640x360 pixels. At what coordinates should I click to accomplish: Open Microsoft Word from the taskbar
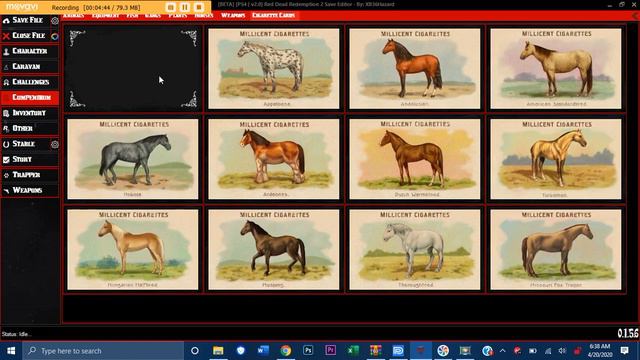(263, 351)
